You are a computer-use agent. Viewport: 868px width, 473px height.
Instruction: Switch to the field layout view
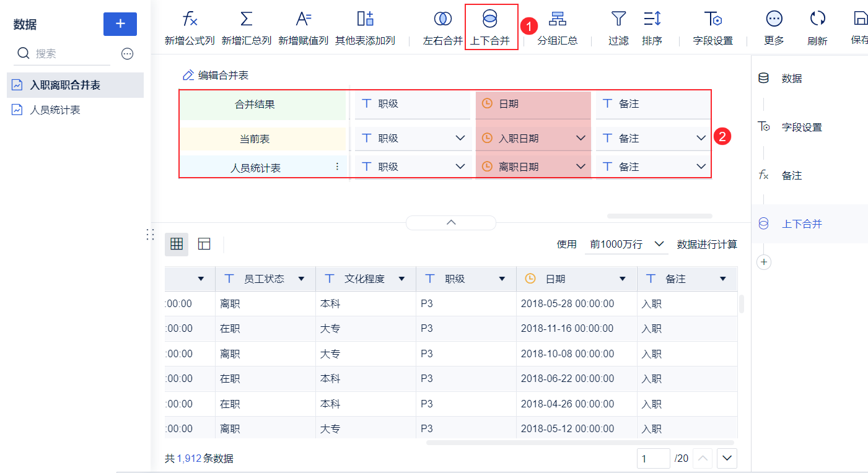coord(204,244)
